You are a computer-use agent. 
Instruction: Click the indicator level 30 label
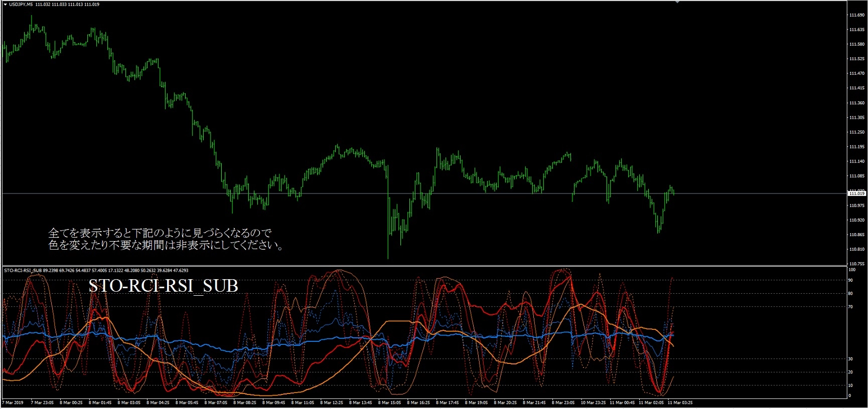coord(850,359)
